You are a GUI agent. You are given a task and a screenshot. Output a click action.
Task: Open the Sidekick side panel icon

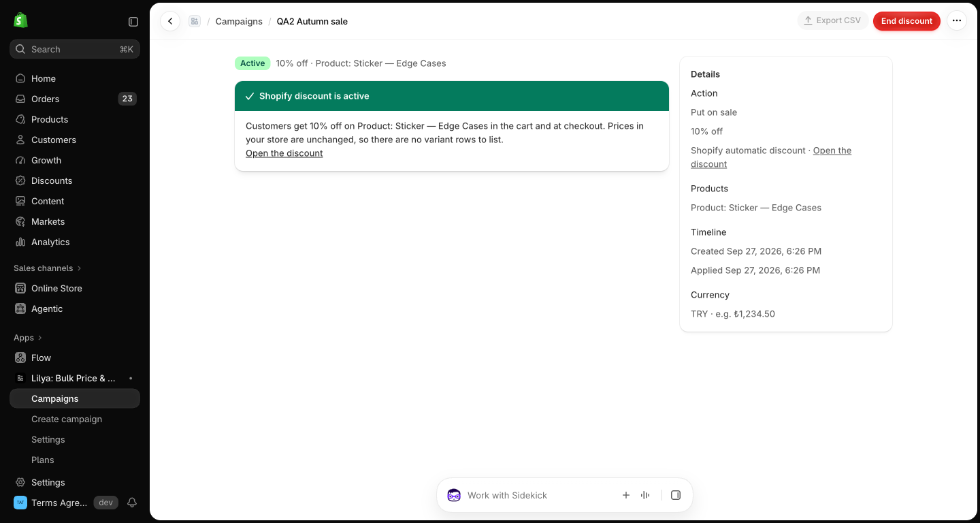(676, 495)
